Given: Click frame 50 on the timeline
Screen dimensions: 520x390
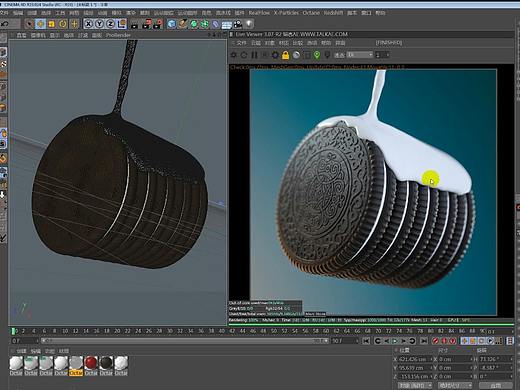Looking at the screenshot, I should 274,331.
